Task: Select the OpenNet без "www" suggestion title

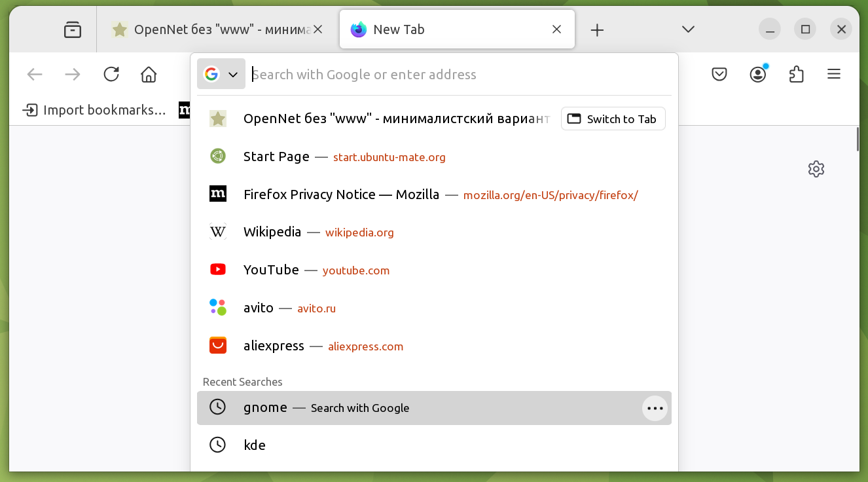Action: [397, 119]
